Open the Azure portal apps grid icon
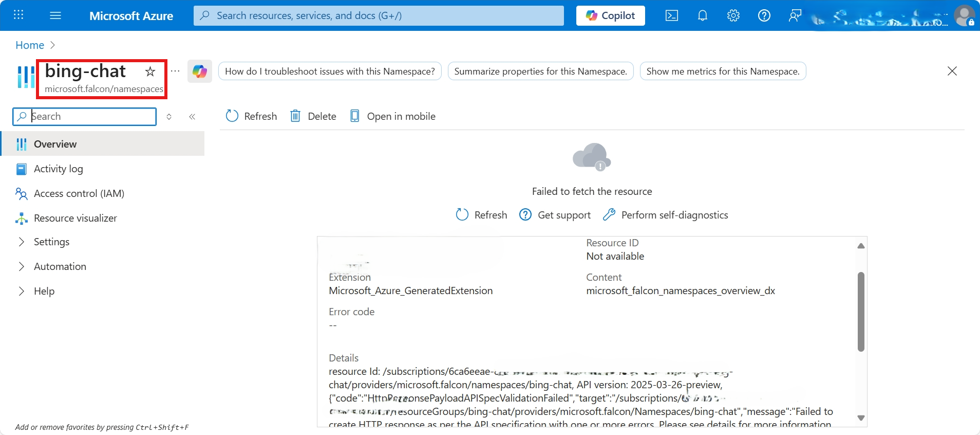980x435 pixels. (x=18, y=15)
